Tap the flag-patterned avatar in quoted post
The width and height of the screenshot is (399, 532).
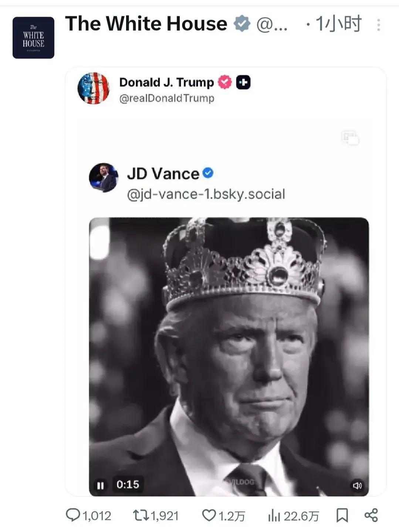94,88
